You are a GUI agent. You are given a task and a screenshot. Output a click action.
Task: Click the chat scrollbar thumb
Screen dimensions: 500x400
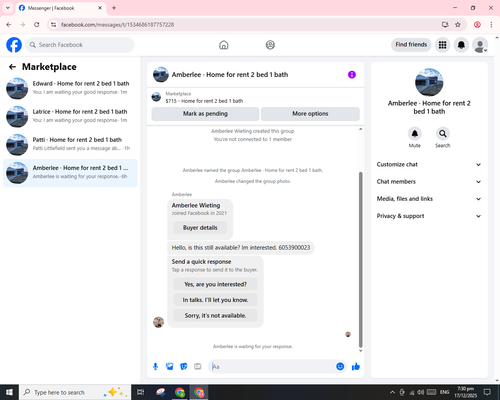pyautogui.click(x=360, y=260)
